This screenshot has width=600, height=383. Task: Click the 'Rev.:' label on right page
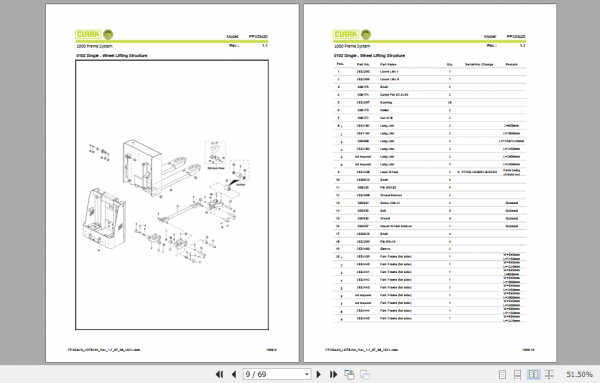[492, 45]
